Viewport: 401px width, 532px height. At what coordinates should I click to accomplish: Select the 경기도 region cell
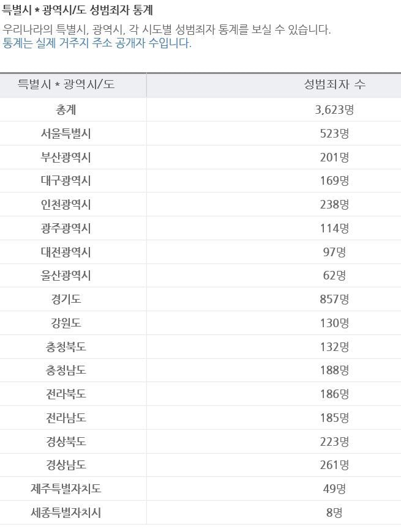click(66, 299)
